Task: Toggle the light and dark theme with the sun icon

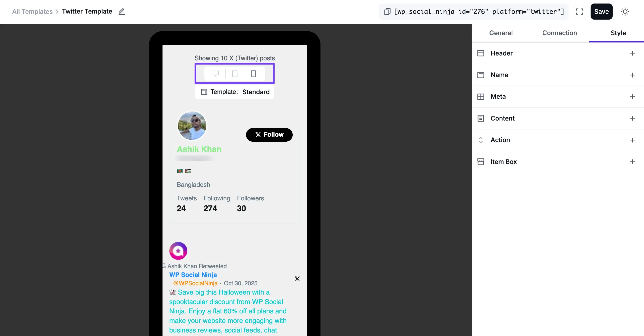Action: 625,12
